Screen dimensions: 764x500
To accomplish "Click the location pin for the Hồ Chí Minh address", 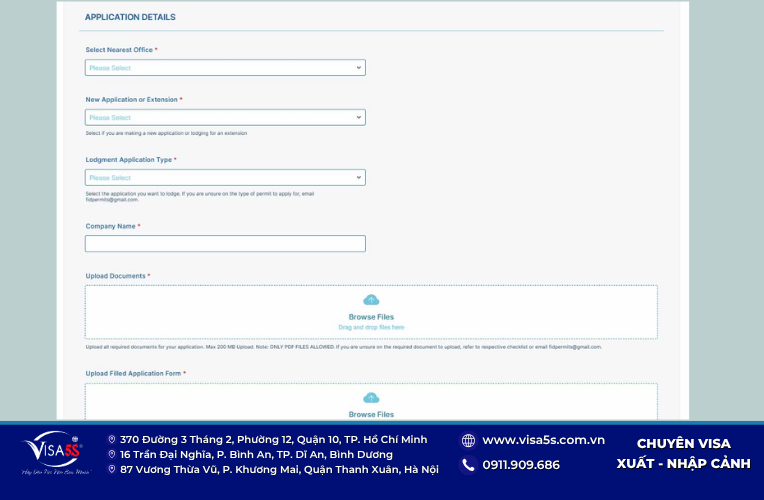I will point(112,440).
